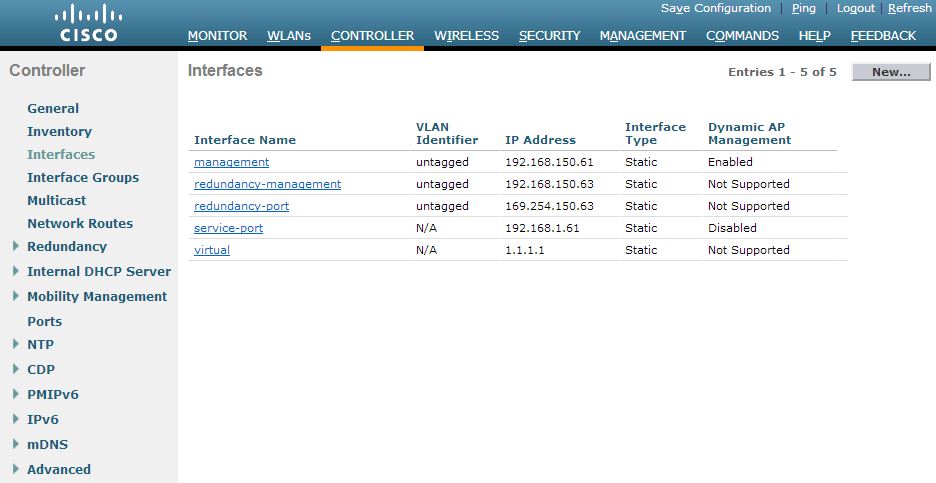Select Multicast in the sidebar
The height and width of the screenshot is (483, 936).
point(57,201)
